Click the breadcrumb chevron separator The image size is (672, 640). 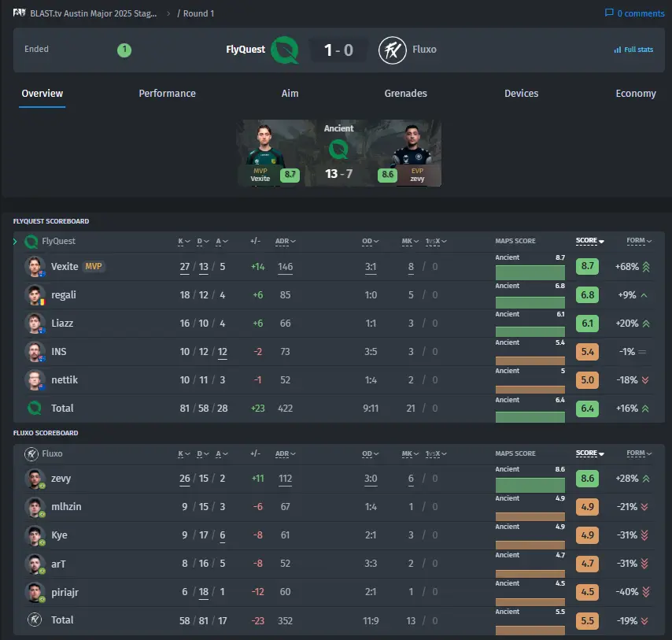(x=168, y=13)
